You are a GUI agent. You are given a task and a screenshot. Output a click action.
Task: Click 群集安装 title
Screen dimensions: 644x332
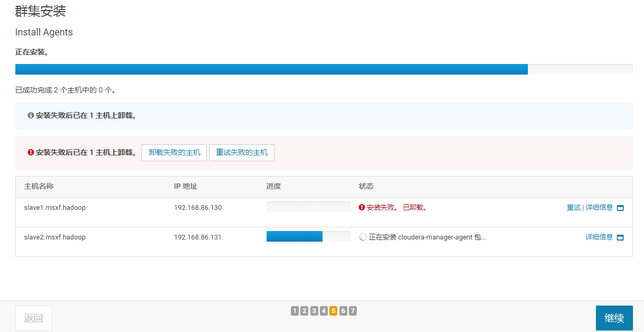40,11
